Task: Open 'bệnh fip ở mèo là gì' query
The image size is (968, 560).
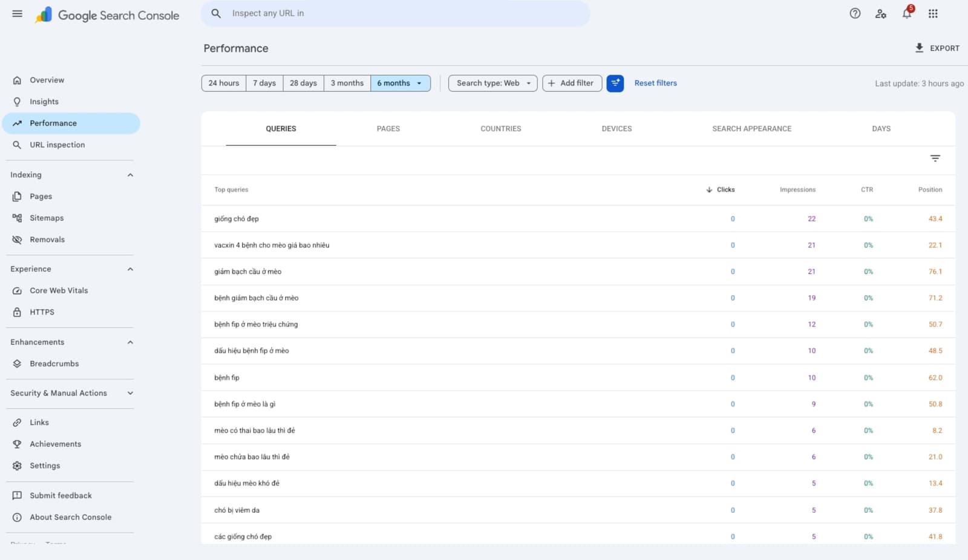Action: 578,404
